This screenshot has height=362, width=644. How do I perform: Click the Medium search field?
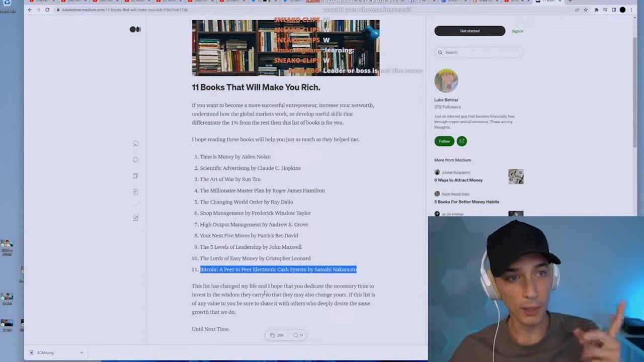click(x=478, y=52)
